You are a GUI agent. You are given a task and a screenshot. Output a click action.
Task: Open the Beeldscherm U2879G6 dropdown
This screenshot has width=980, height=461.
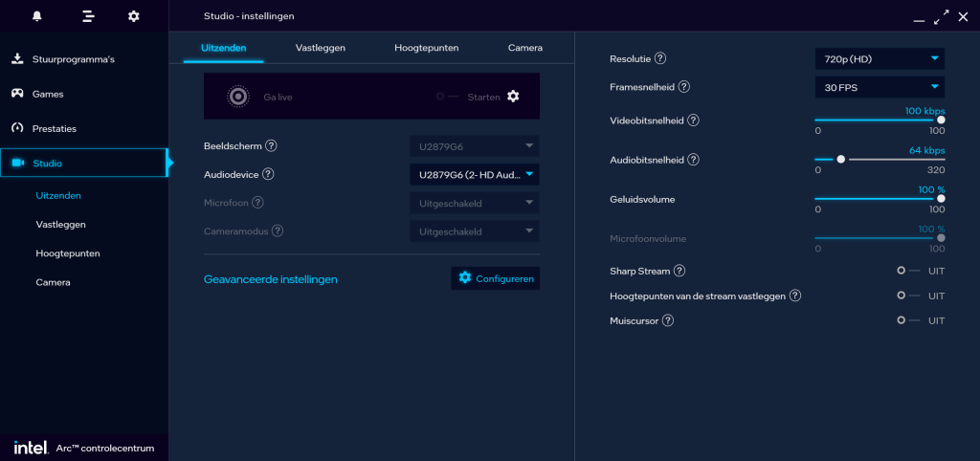(x=475, y=146)
